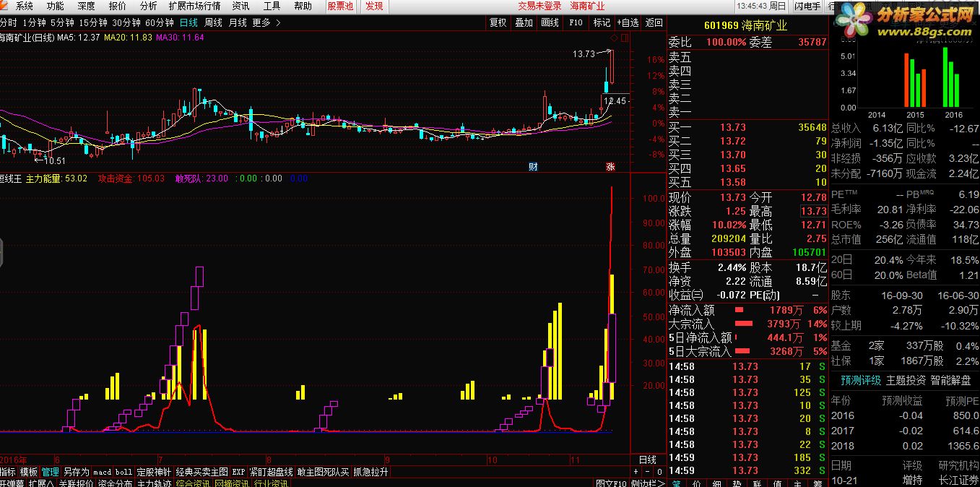Select the 预测评级 tab

861,380
